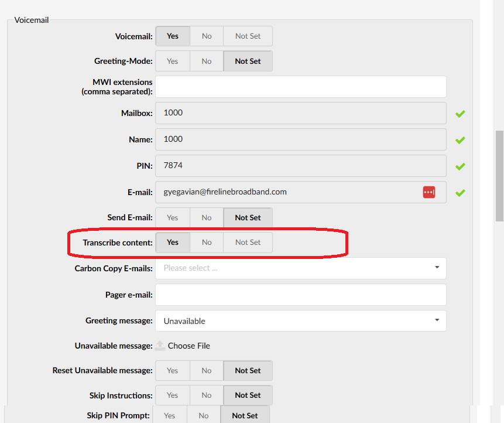Viewport: 504px width, 423px height.
Task: Set Send E-mail to Yes
Action: pos(173,217)
